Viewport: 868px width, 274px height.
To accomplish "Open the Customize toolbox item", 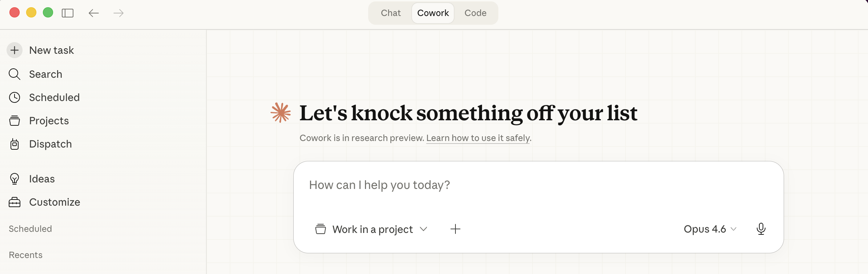I will [15, 202].
